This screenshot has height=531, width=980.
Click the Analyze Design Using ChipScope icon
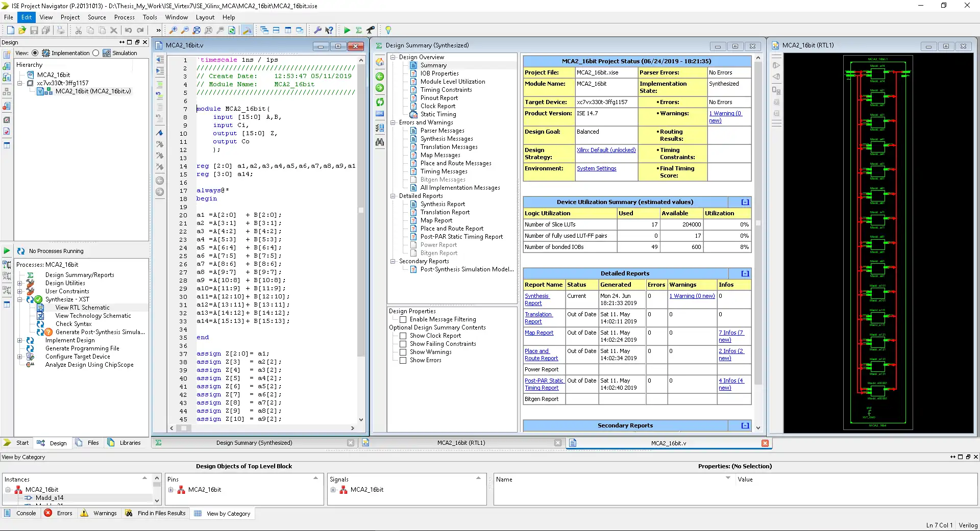(30, 365)
